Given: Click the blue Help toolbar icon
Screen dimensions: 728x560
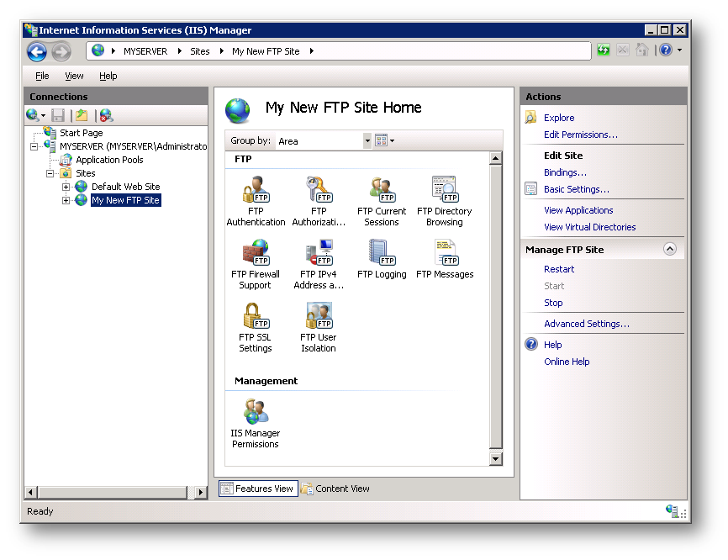Looking at the screenshot, I should coord(666,50).
